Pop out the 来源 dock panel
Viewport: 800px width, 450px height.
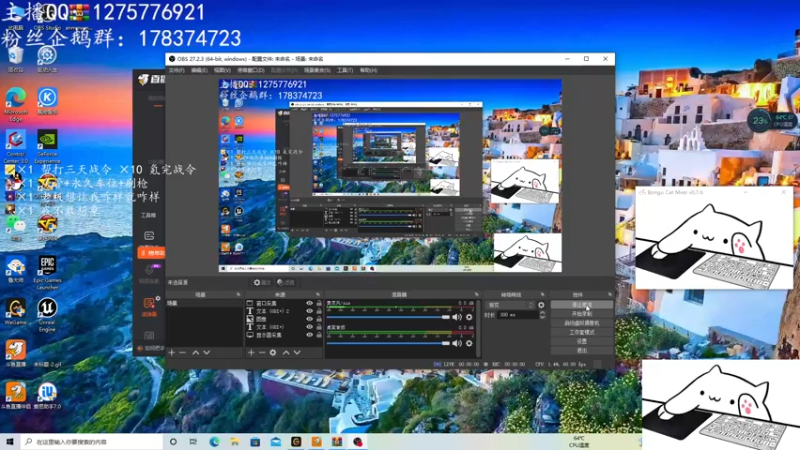pos(318,295)
